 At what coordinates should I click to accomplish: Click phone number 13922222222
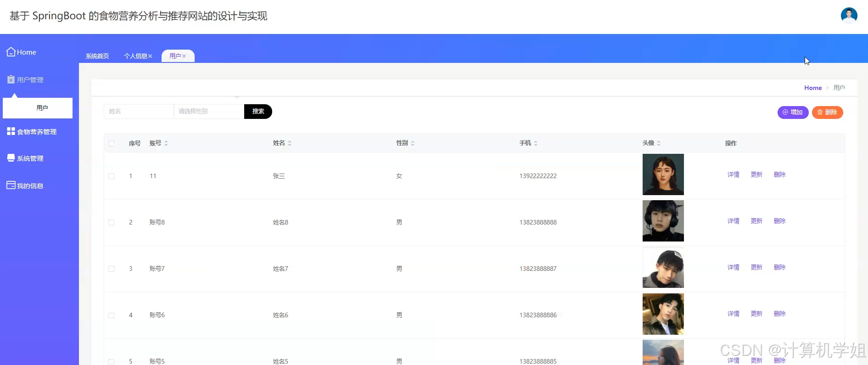[538, 176]
